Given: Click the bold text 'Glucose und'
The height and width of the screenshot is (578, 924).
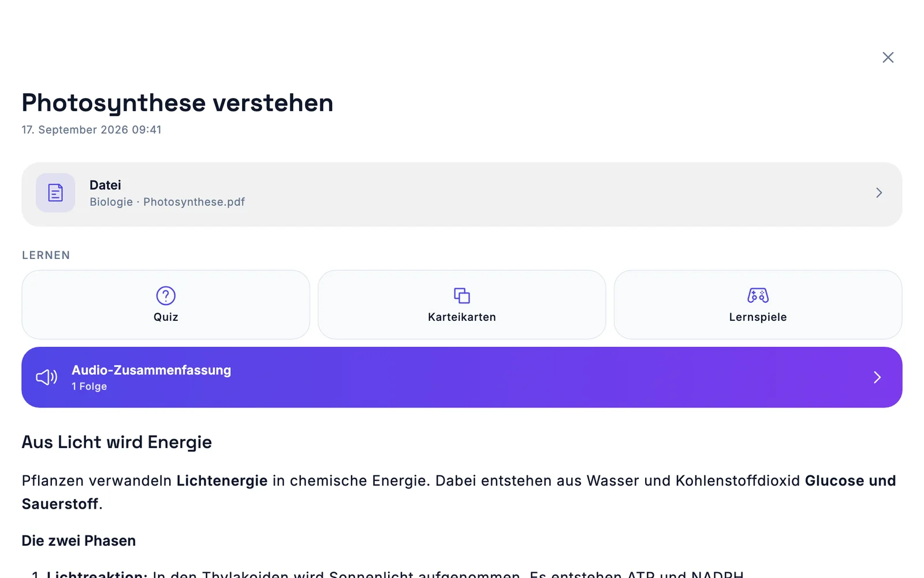Looking at the screenshot, I should pyautogui.click(x=850, y=481).
